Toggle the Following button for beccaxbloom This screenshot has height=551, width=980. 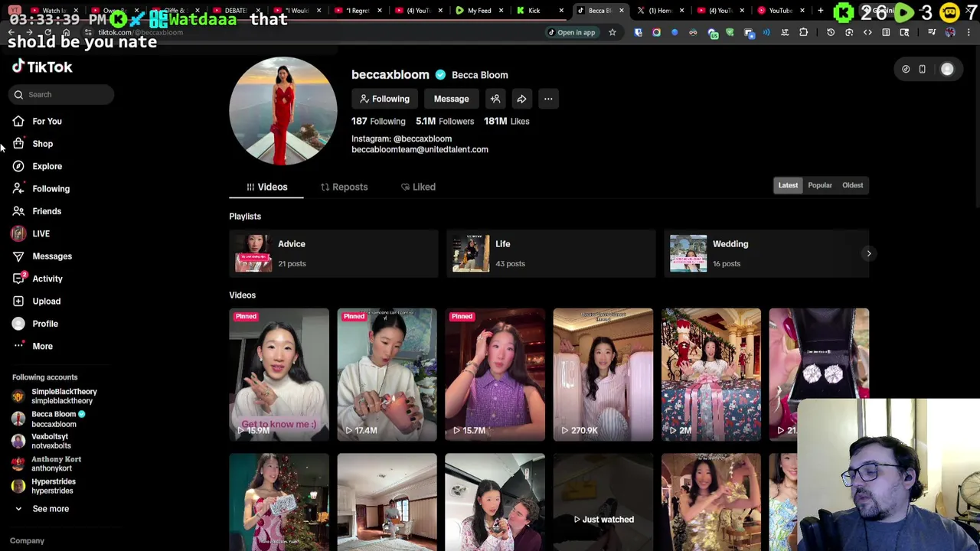pyautogui.click(x=384, y=99)
